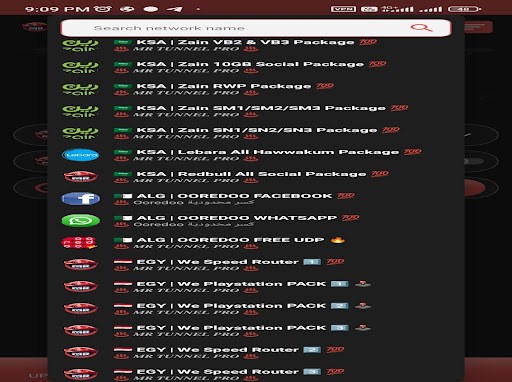Tap red logo beside We Playstation PACK 3
Viewport: 512px width, 382px height.
coord(80,331)
